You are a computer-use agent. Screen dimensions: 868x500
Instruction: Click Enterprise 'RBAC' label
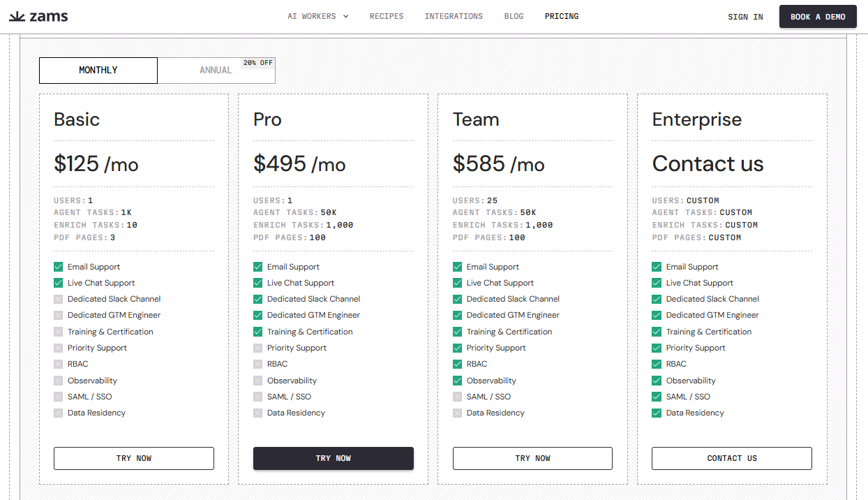tap(676, 364)
